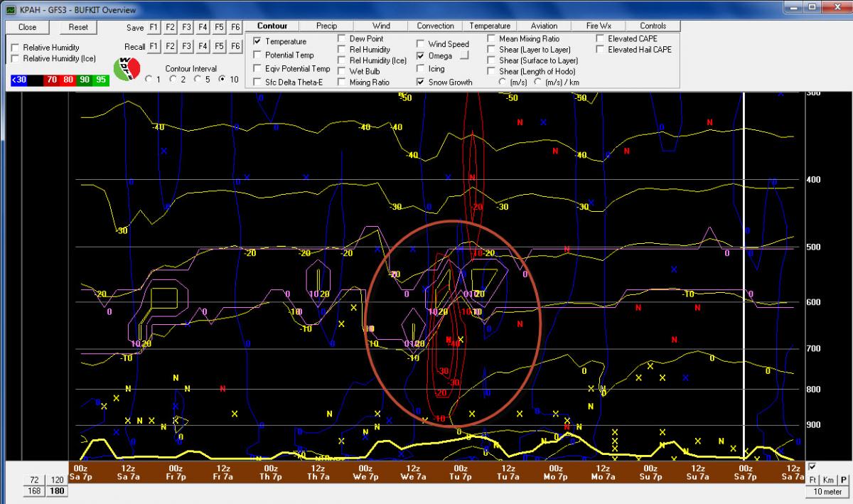Click the BUFKIT title bar icon

[x=9, y=9]
